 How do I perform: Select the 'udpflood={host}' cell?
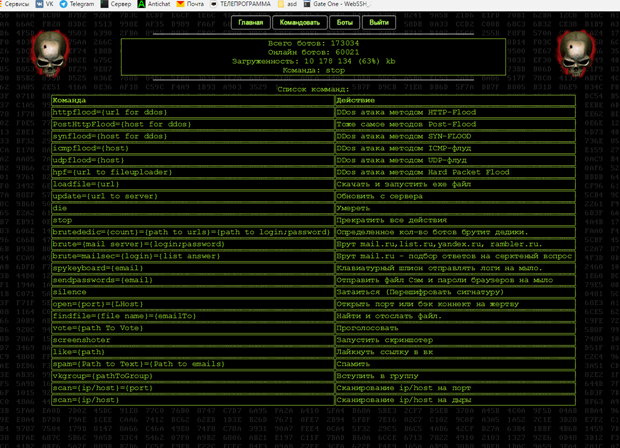[x=193, y=160]
